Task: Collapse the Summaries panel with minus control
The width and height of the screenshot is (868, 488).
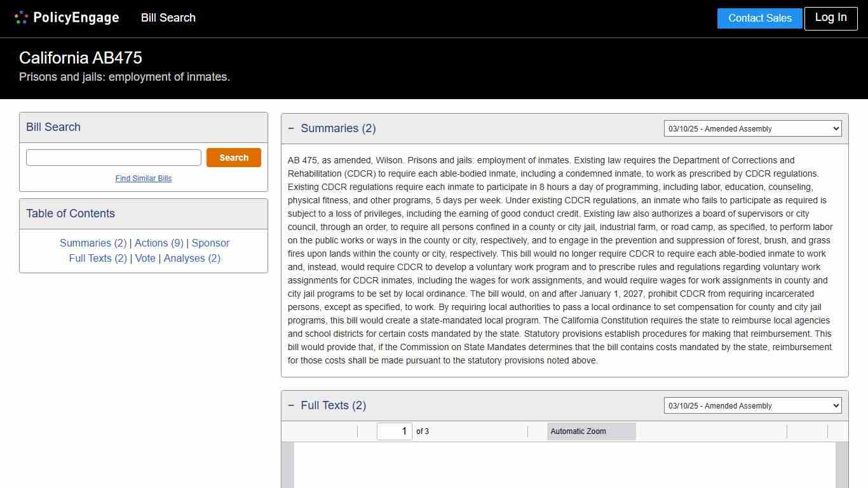Action: click(x=291, y=128)
